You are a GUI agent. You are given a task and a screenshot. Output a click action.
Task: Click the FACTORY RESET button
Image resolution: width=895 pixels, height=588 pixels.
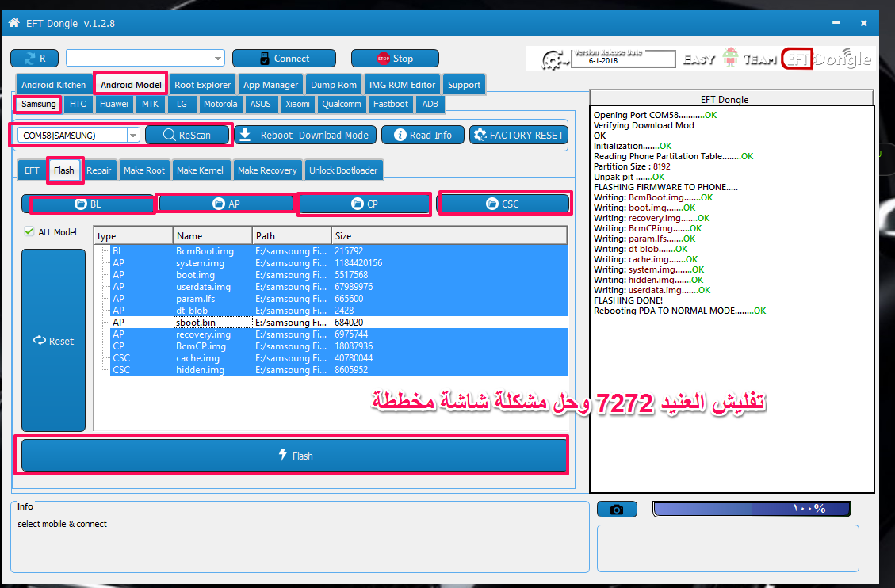point(519,136)
